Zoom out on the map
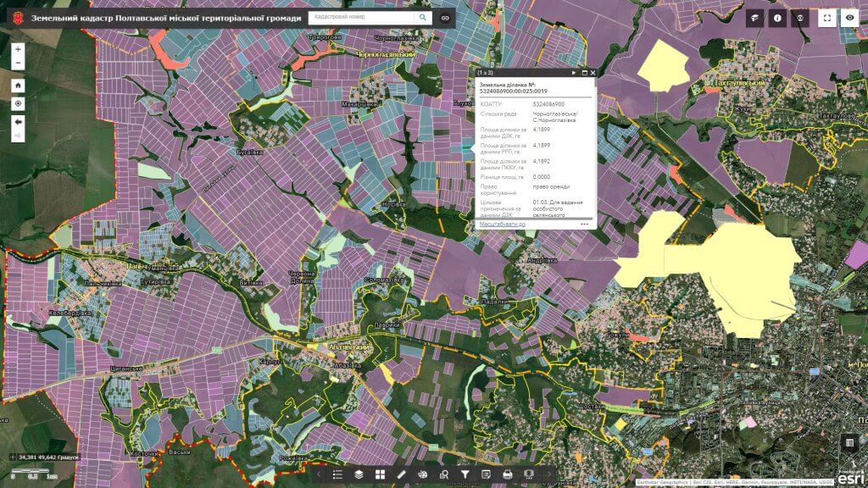This screenshot has width=868, height=488. 18,63
